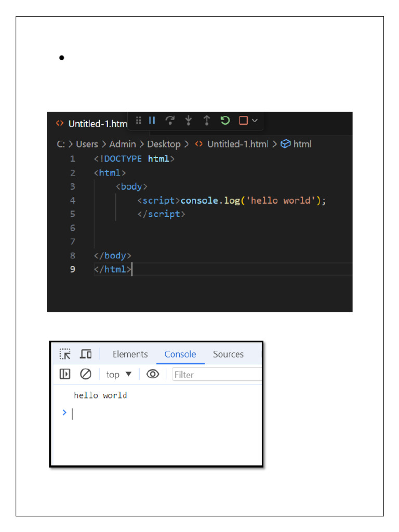Screen dimensions: 399x532
Task: Expand the stop button dropdown chevron
Action: (255, 121)
